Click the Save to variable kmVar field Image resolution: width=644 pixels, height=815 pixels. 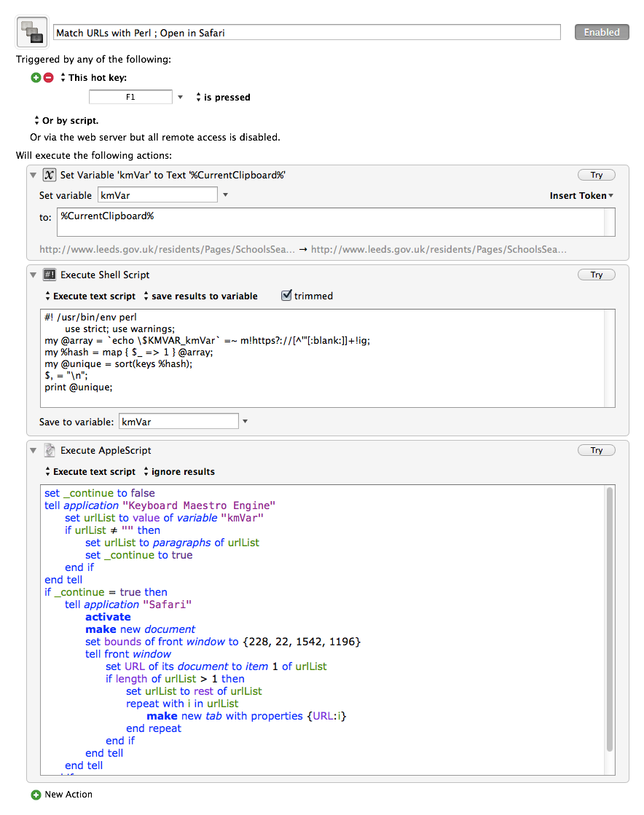[x=178, y=422]
